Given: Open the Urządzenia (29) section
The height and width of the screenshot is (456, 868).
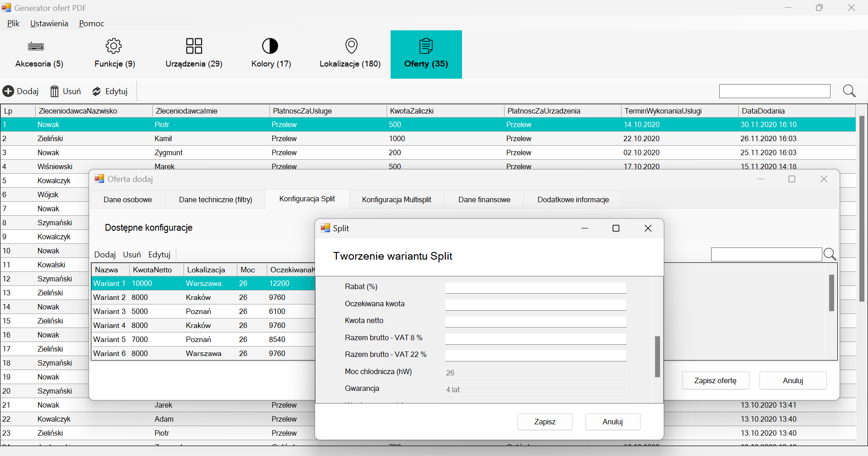Looking at the screenshot, I should (x=194, y=54).
